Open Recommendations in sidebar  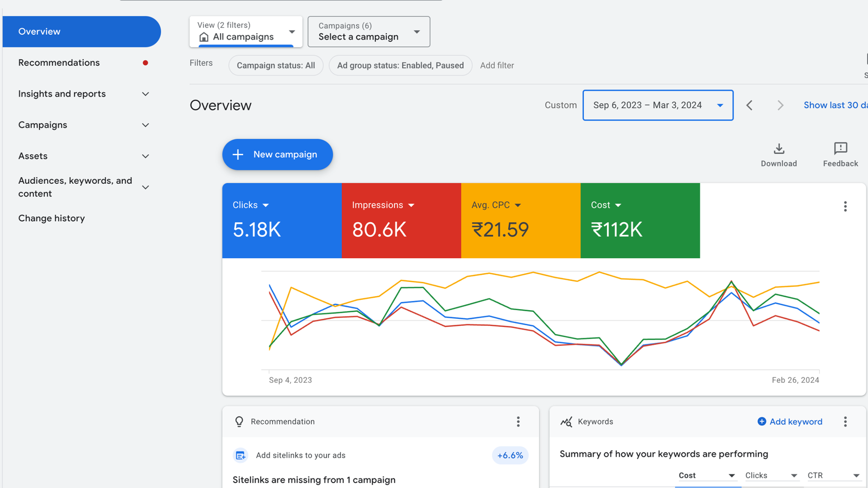pyautogui.click(x=59, y=63)
